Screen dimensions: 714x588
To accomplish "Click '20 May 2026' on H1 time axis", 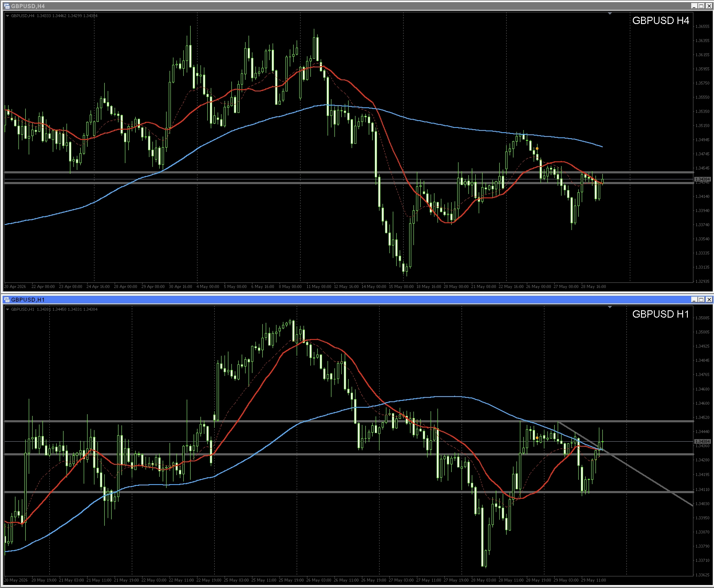I will [16, 580].
